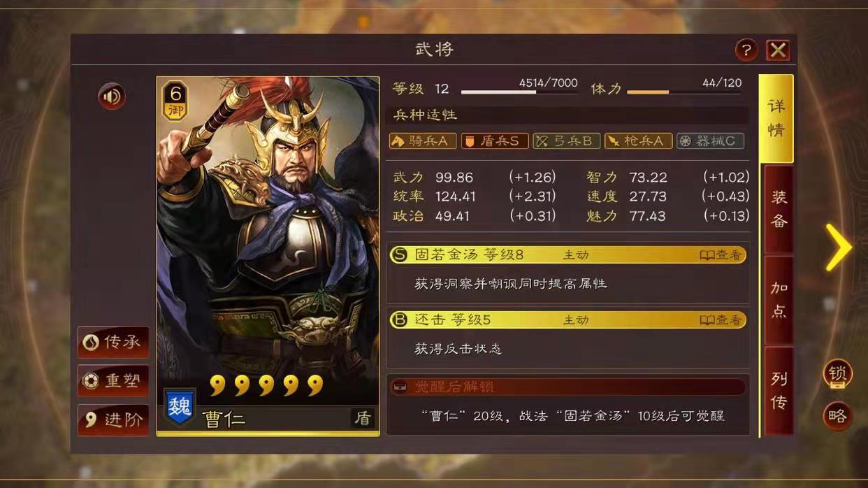Select the 枪兵A spearman aptitude icon
868x488 pixels.
tap(638, 141)
